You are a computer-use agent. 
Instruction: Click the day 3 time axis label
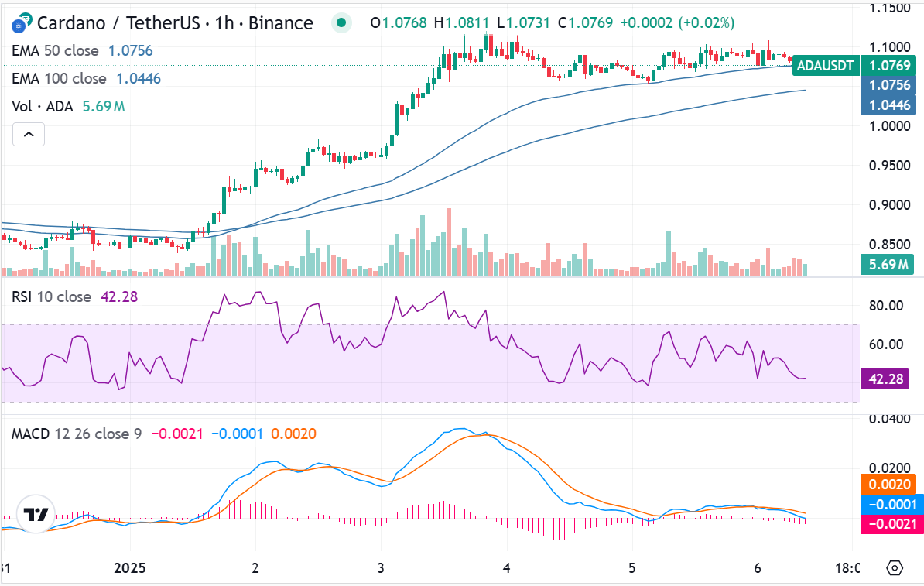click(381, 567)
